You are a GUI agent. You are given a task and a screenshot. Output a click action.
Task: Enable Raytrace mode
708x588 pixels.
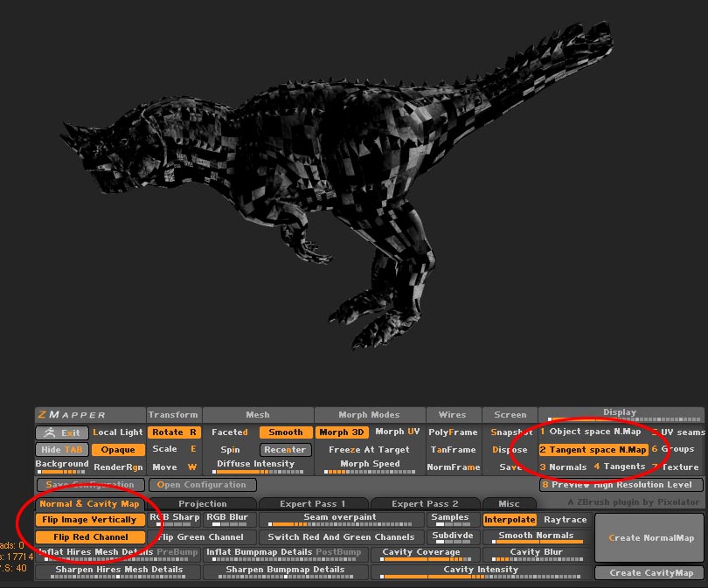click(566, 520)
